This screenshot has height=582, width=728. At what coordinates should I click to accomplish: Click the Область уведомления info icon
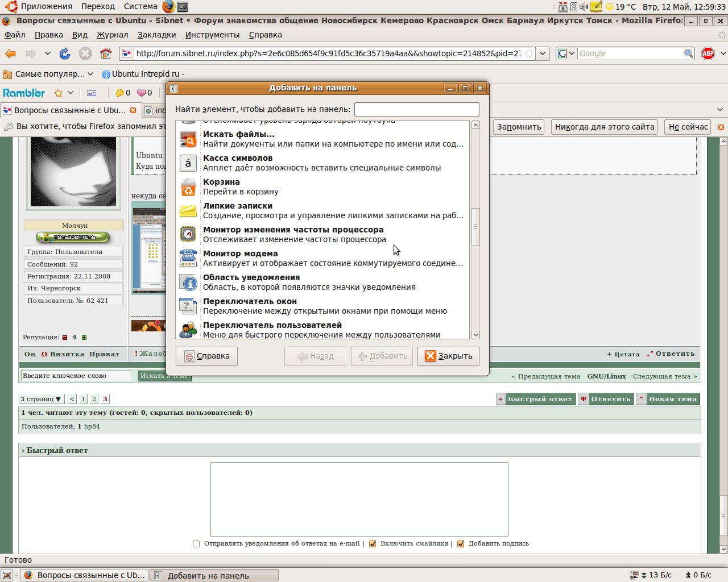click(188, 282)
